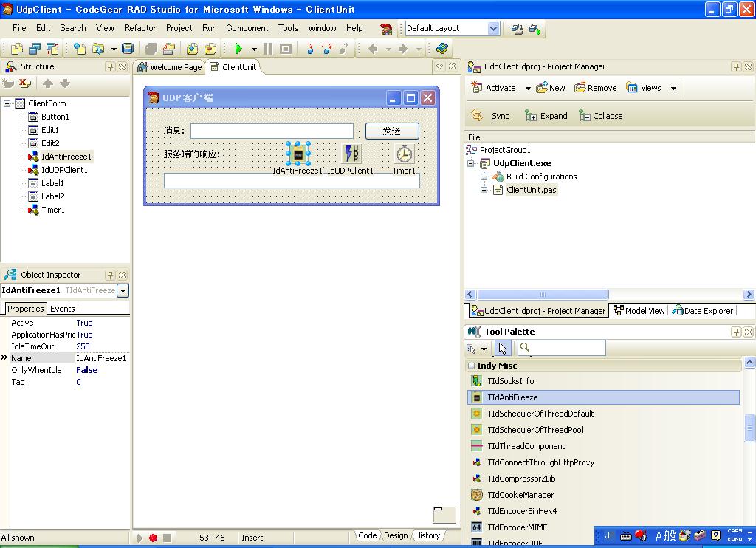Switch to the Code view tab
756x548 pixels.
[x=368, y=535]
